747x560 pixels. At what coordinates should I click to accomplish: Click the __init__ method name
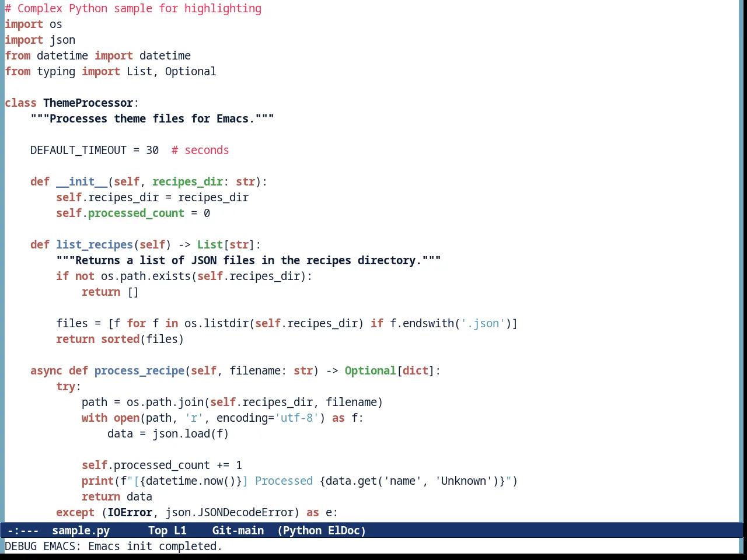click(82, 182)
